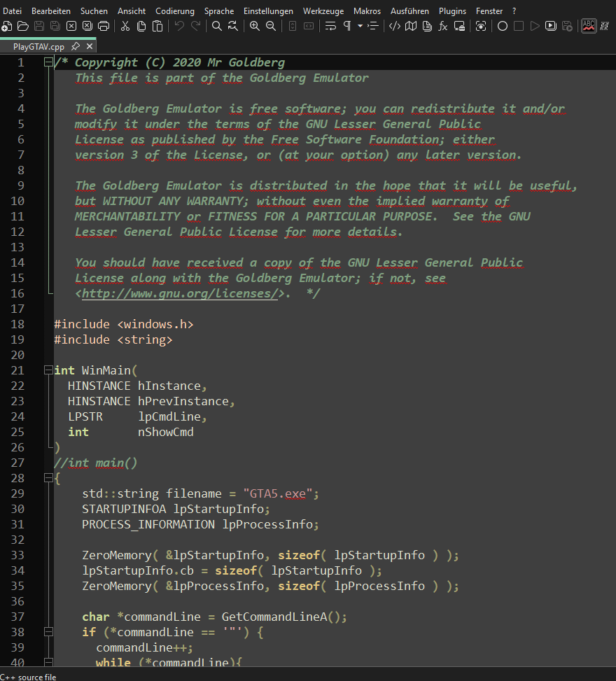Screen dimensions: 616x681
Task: Open the Datei menu
Action: point(12,11)
